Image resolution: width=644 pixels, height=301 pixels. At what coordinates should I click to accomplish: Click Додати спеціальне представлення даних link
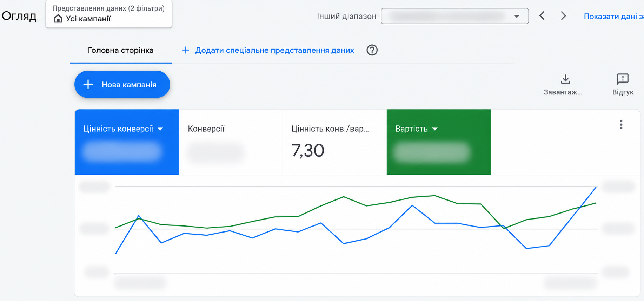[x=274, y=50]
